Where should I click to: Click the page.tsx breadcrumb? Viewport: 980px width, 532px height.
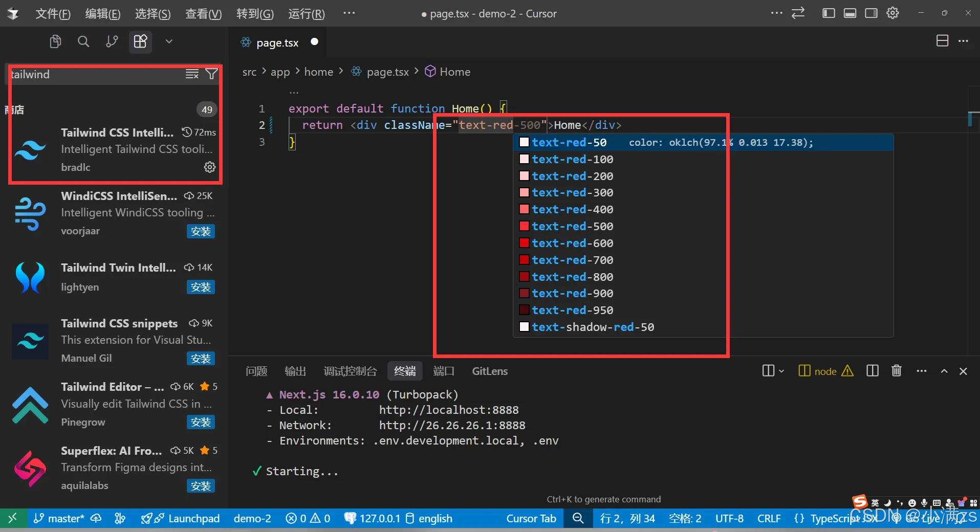coord(380,72)
